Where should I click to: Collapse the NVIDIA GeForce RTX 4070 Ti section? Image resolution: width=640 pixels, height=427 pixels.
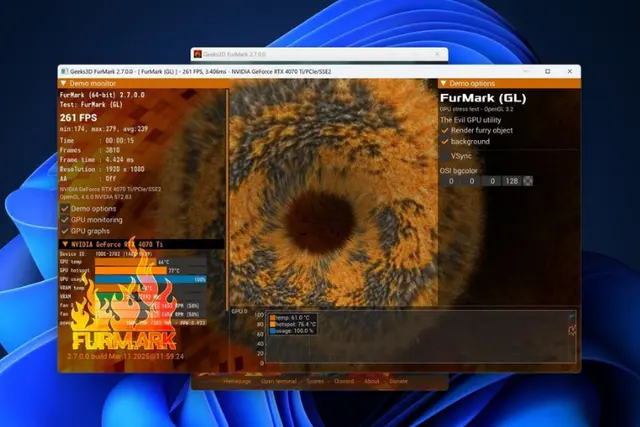point(65,244)
